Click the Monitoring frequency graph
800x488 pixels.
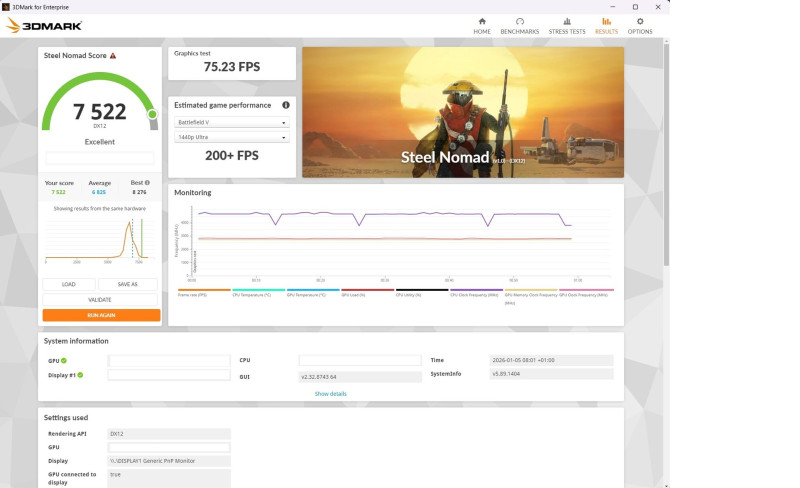pos(393,242)
